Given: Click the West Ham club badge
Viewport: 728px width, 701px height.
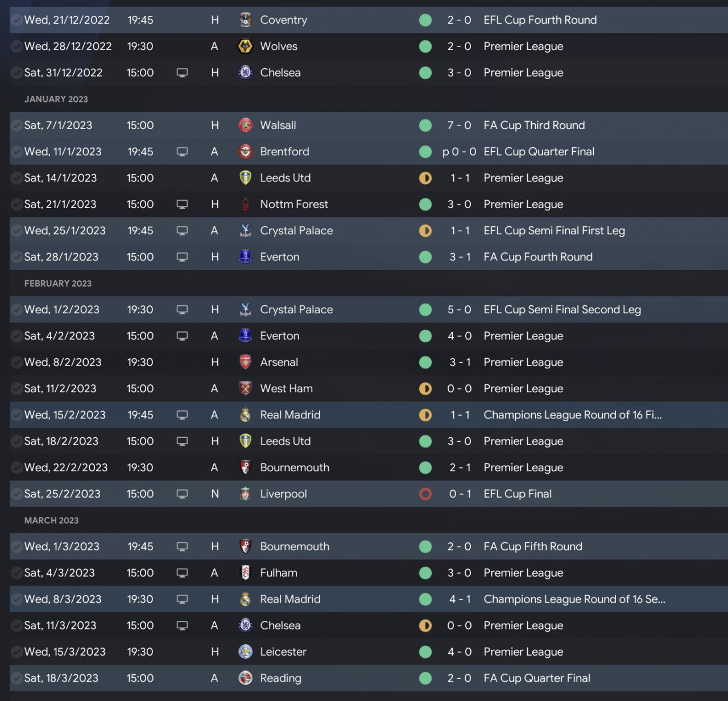Looking at the screenshot, I should [x=245, y=388].
